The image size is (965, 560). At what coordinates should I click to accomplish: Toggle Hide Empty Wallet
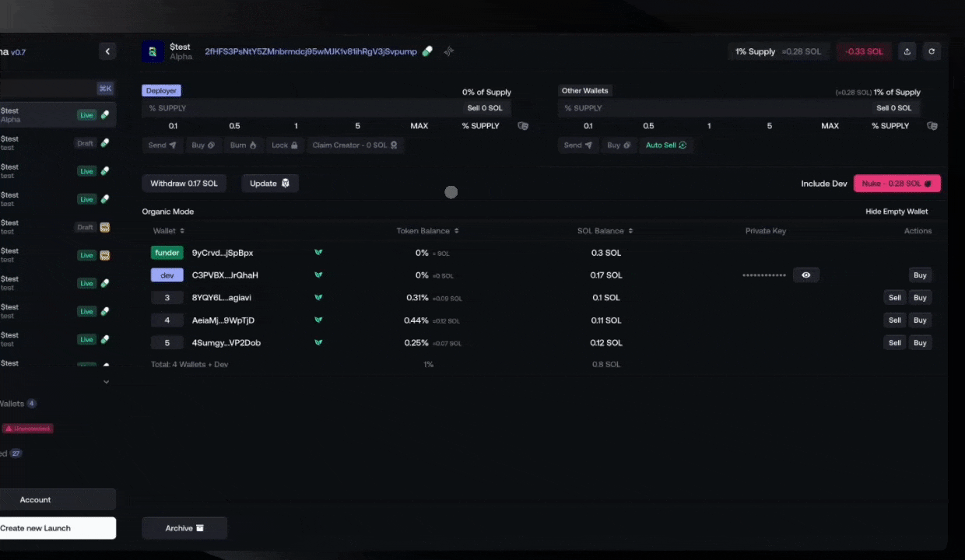(x=897, y=212)
